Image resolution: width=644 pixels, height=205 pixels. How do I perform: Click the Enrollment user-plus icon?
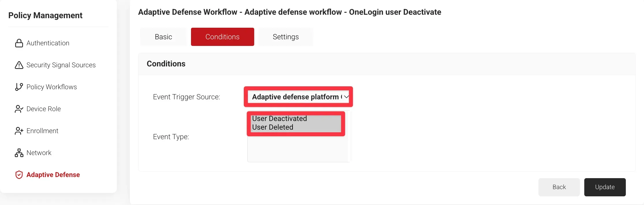pos(19,131)
